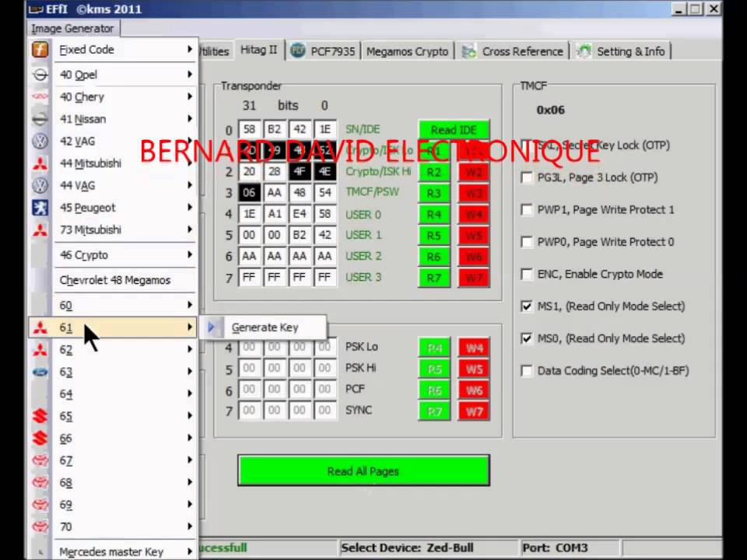
Task: Switch to the Megamos Crypto tab
Action: (407, 51)
